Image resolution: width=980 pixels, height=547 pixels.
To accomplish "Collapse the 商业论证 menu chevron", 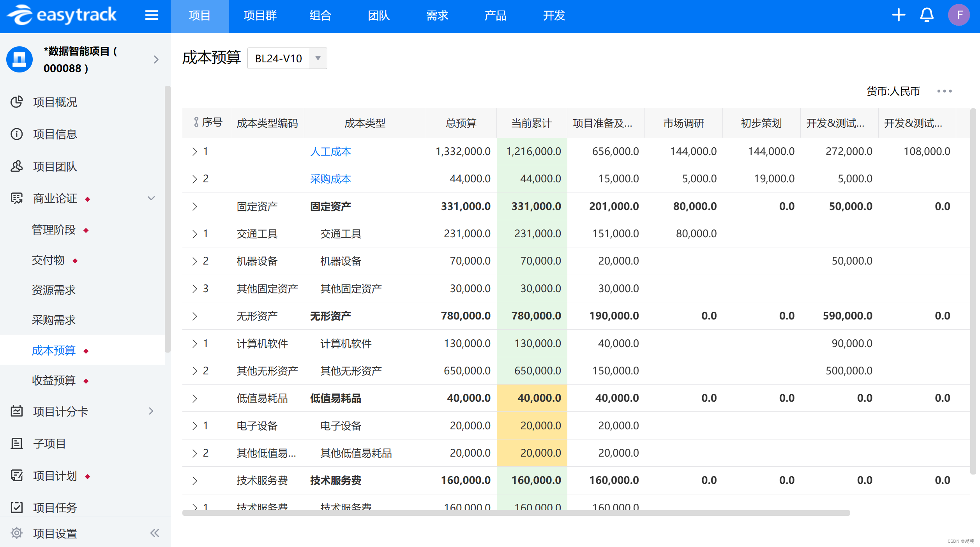I will click(x=151, y=198).
